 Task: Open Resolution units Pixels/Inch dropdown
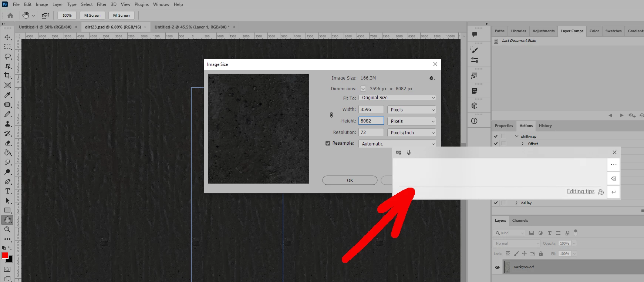click(x=412, y=133)
